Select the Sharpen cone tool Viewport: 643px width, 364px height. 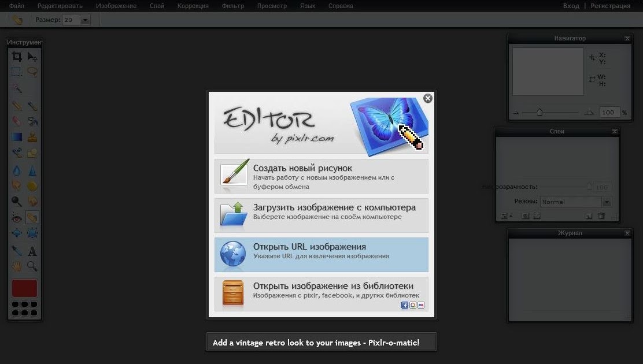(32, 170)
